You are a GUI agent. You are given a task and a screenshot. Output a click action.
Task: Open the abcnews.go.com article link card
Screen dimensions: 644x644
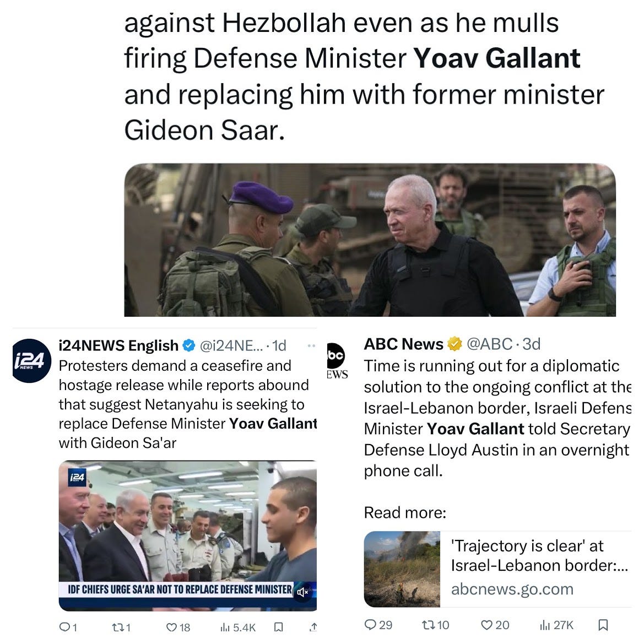pos(497,569)
